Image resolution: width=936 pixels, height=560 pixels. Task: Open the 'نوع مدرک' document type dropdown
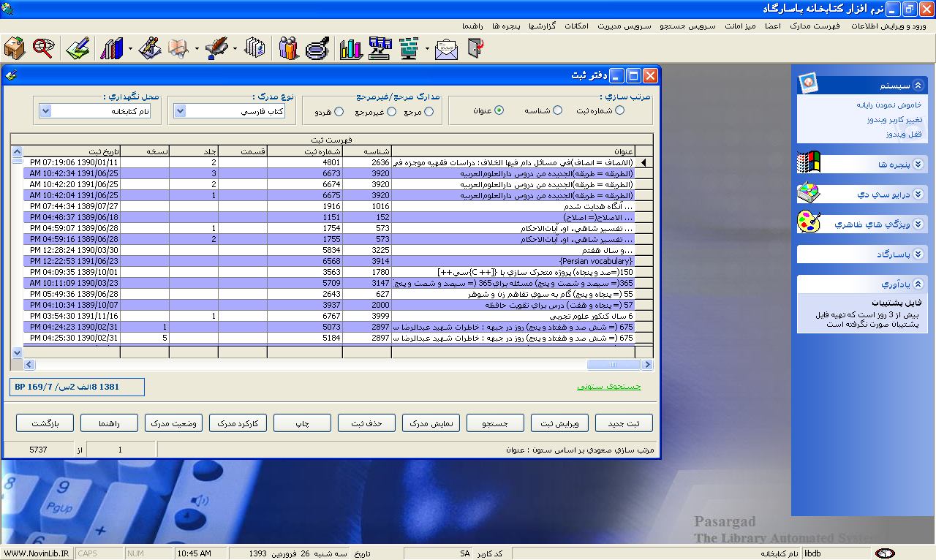coord(181,111)
